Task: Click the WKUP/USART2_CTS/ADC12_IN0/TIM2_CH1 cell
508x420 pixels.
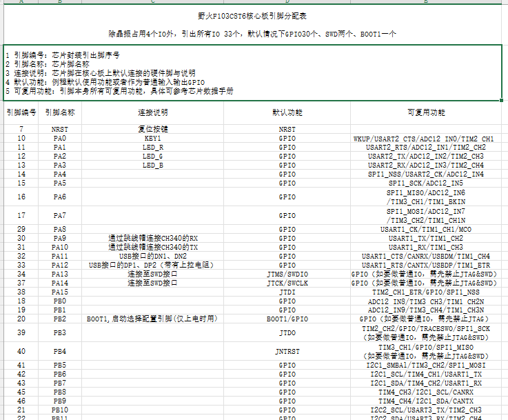Action: point(426,139)
